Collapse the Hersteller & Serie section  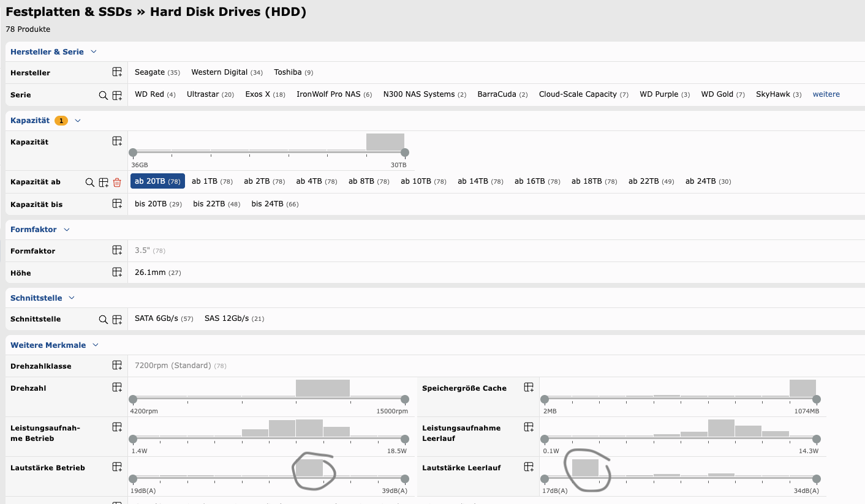click(x=94, y=52)
